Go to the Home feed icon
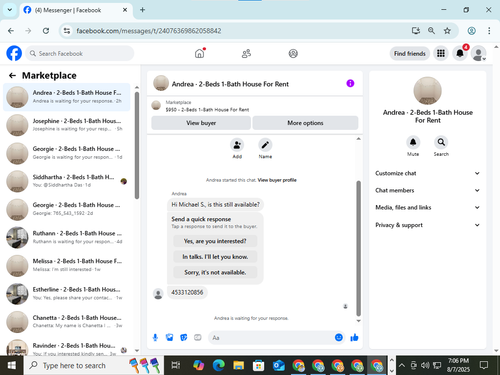 200,53
